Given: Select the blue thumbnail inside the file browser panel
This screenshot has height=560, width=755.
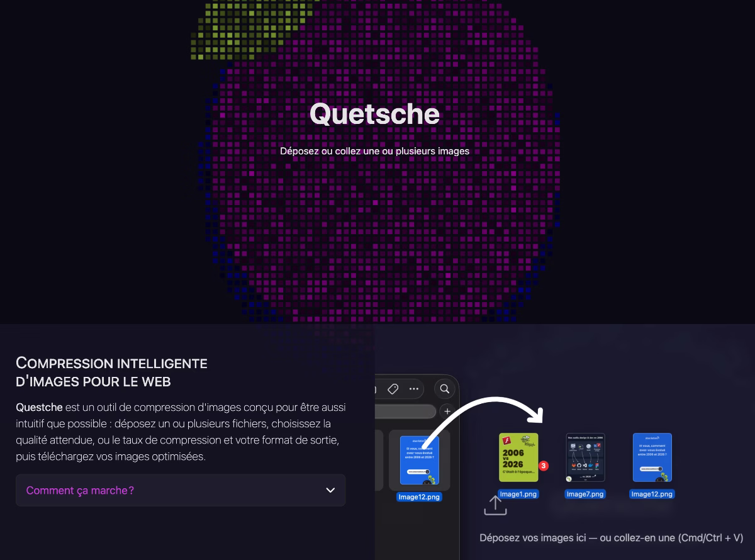Looking at the screenshot, I should pos(420,461).
